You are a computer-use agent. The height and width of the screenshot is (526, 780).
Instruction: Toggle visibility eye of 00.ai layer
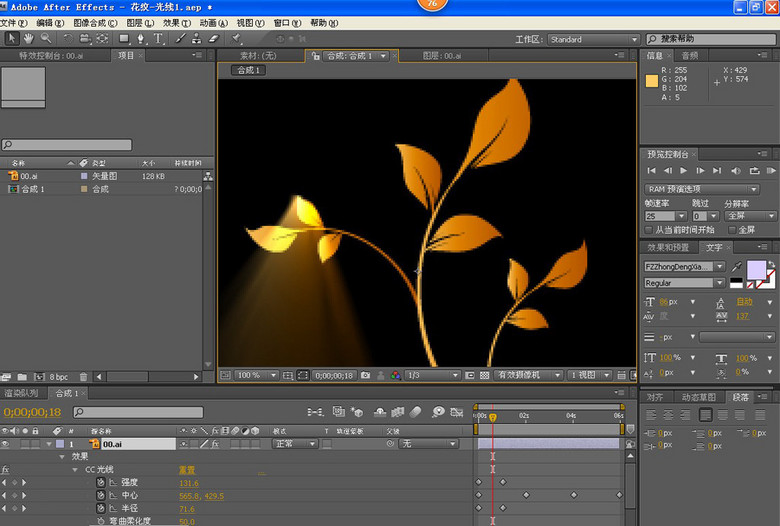[x=6, y=443]
